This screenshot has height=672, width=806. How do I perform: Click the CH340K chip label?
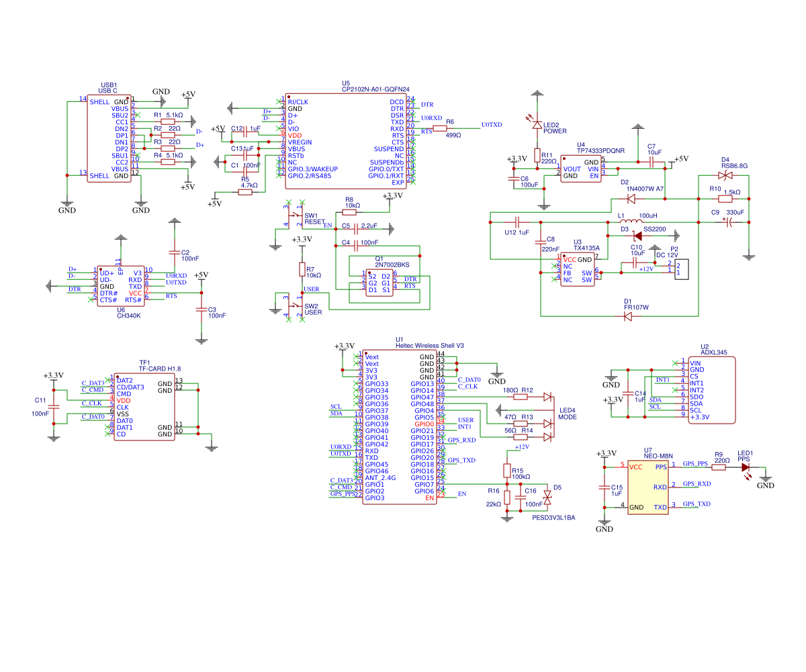(129, 314)
